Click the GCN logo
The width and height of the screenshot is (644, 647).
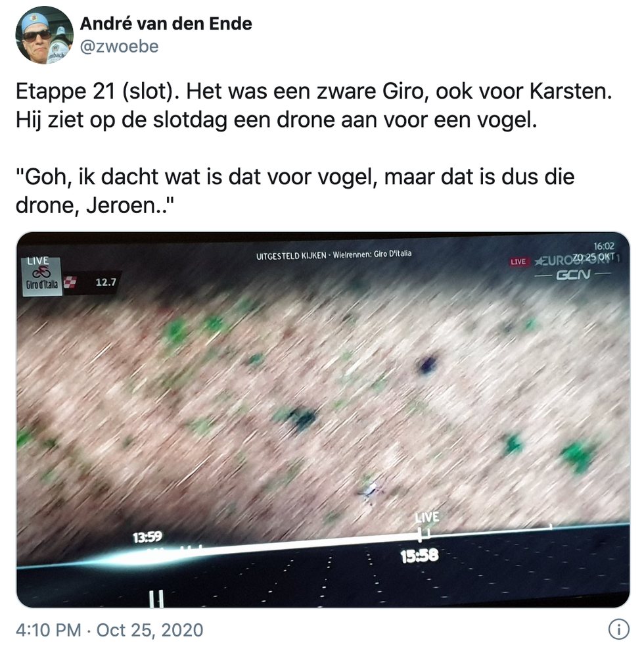(572, 275)
